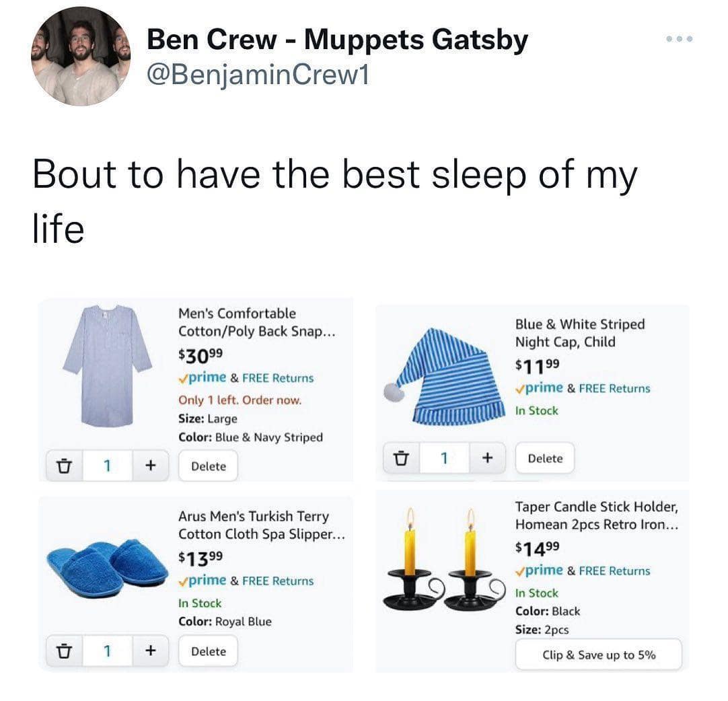Click the Clip & Save up to 5% button
The height and width of the screenshot is (701, 728).
pos(599,655)
